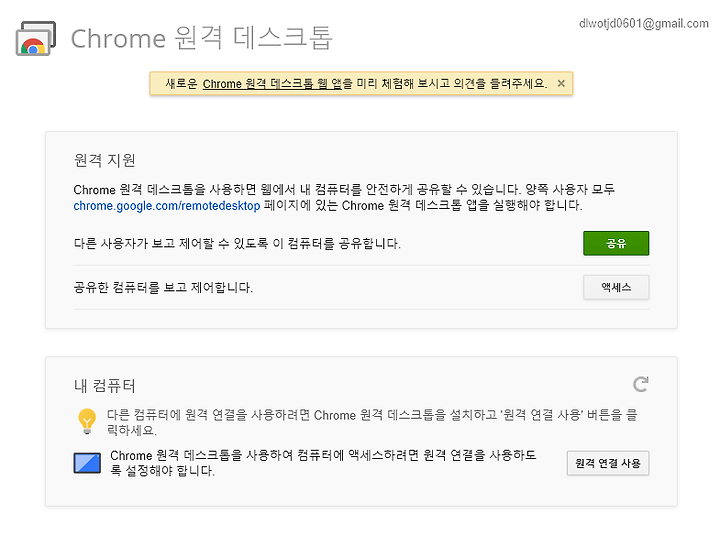The height and width of the screenshot is (535, 720).
Task: Click the dlwotjd0601@gmail.com account text
Action: 644,23
